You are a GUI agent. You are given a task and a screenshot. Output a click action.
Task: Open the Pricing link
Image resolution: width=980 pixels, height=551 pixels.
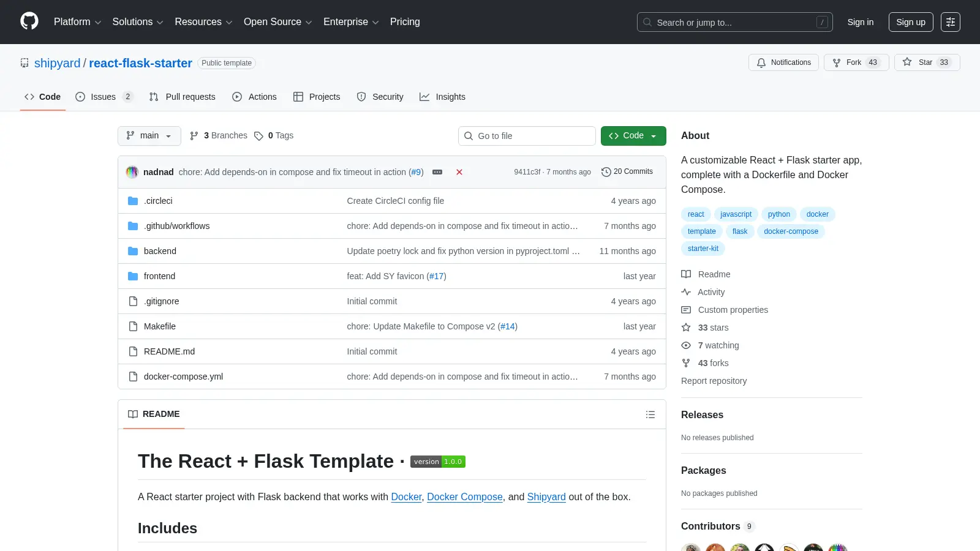pos(405,22)
